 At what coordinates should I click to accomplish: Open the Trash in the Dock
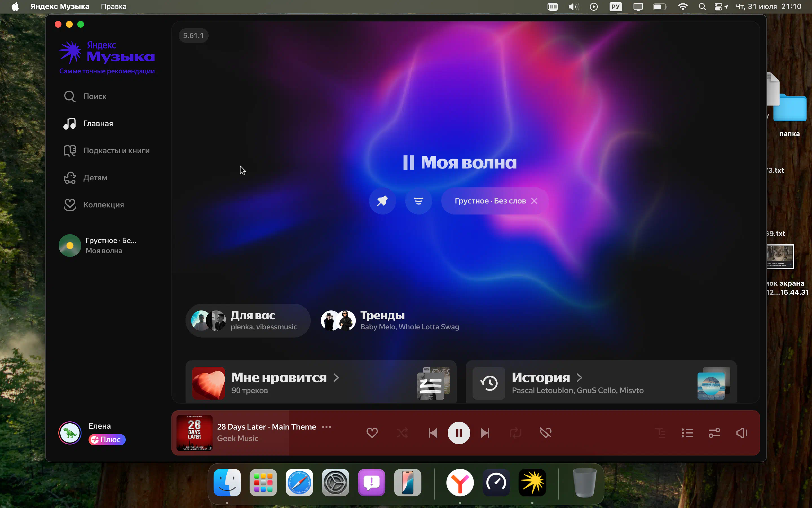[584, 483]
